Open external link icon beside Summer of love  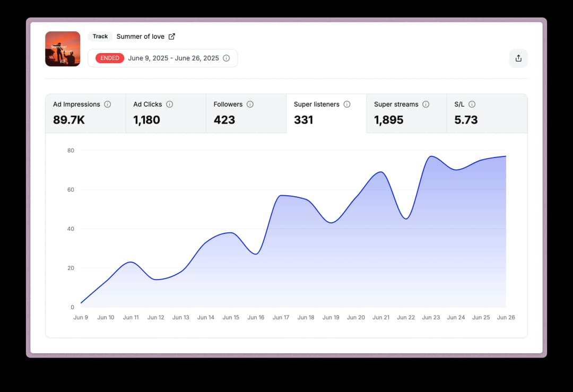[172, 37]
